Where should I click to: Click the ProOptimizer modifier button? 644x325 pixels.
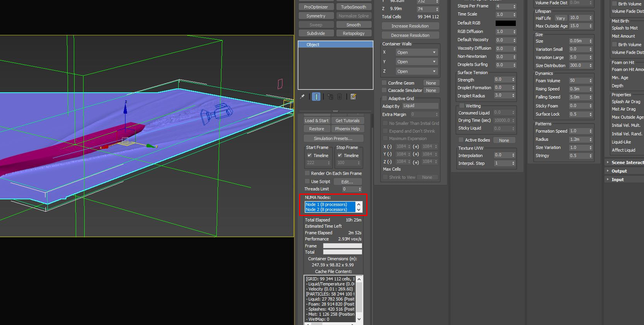(316, 7)
